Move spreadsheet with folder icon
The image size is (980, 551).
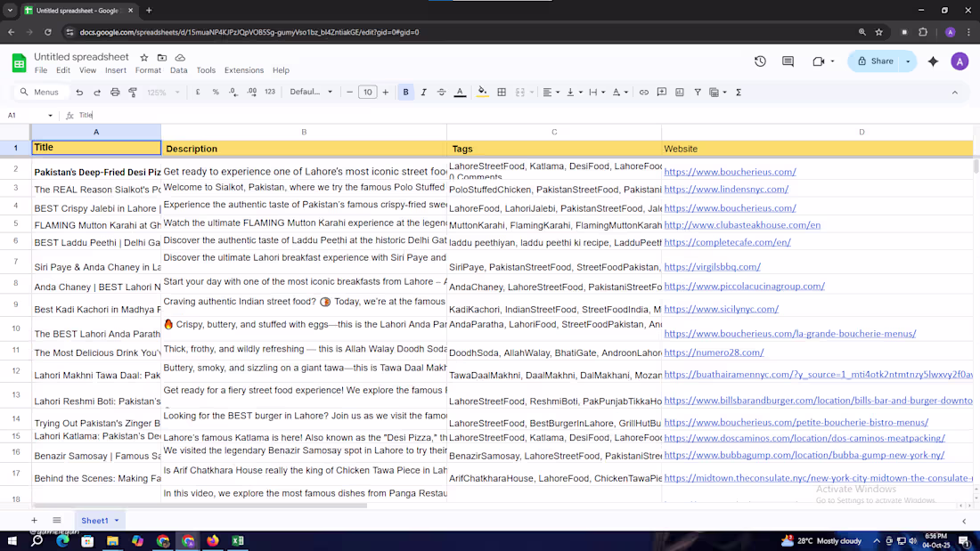tap(162, 58)
